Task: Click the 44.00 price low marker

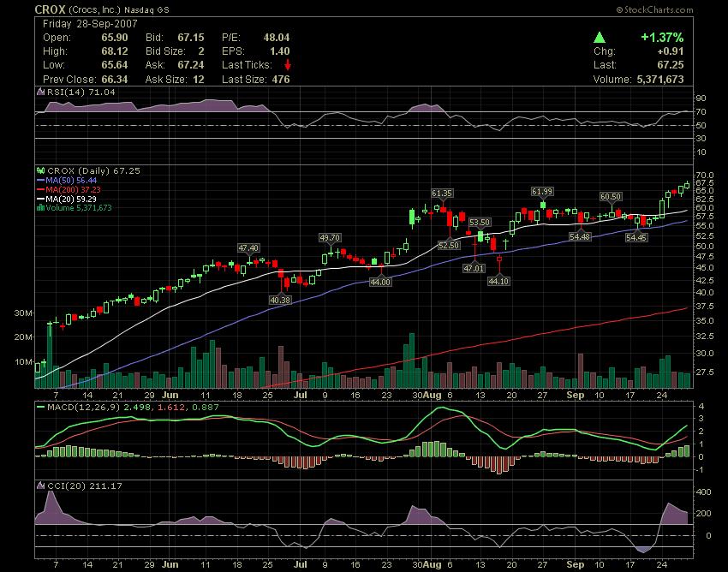Action: tap(380, 282)
